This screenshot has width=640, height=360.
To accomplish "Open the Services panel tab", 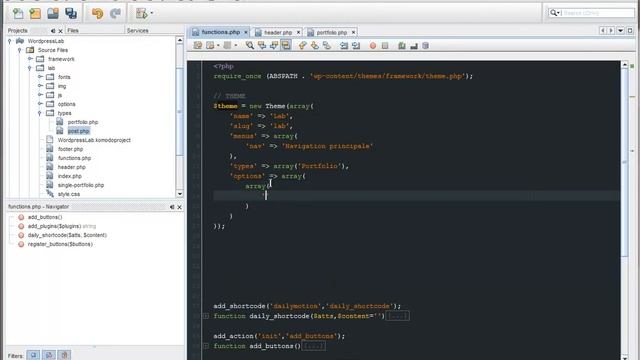I will point(138,31).
